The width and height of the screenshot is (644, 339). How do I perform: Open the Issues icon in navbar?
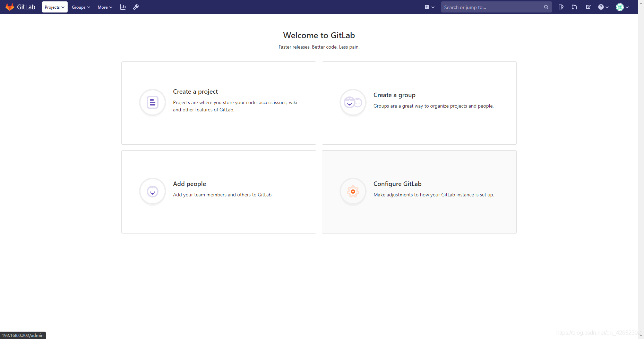tap(561, 7)
